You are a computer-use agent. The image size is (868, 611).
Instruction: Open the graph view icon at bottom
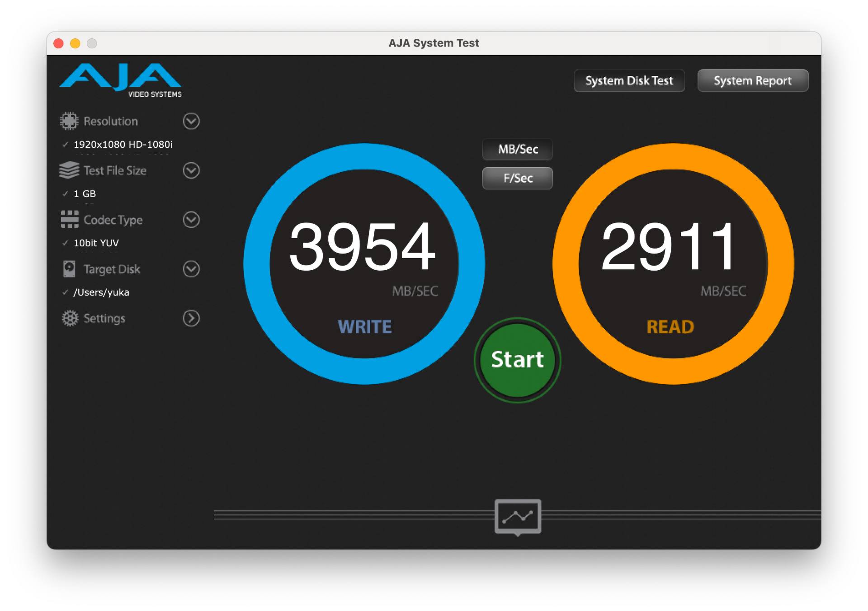point(518,517)
